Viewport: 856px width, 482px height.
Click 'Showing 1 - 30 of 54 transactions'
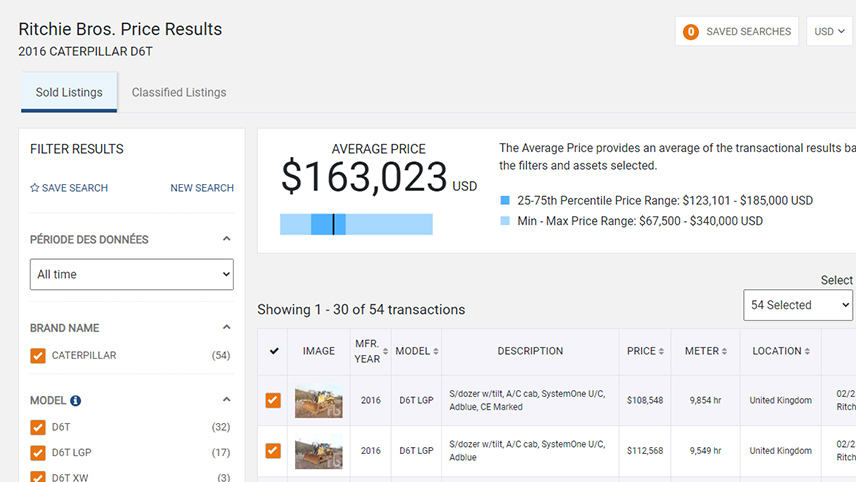pos(361,310)
